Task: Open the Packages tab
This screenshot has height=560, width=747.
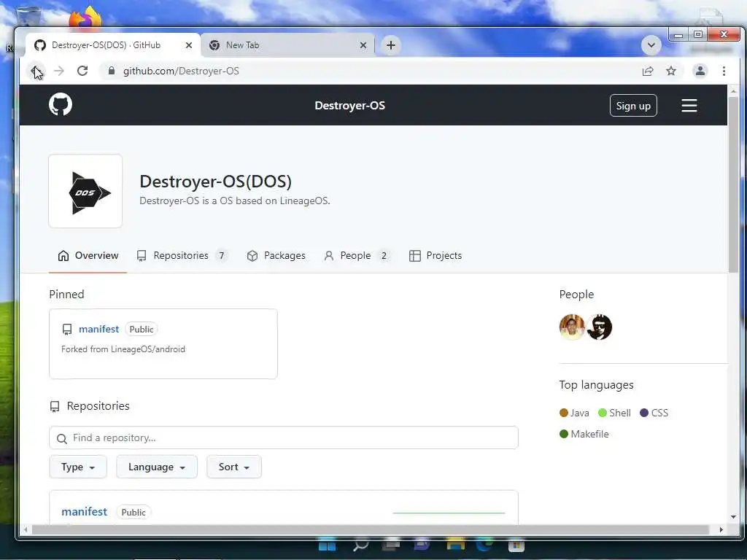Action: pos(276,256)
